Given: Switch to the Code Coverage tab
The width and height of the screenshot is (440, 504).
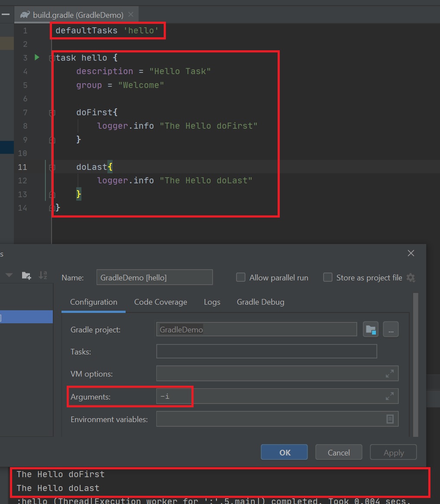Looking at the screenshot, I should (160, 302).
